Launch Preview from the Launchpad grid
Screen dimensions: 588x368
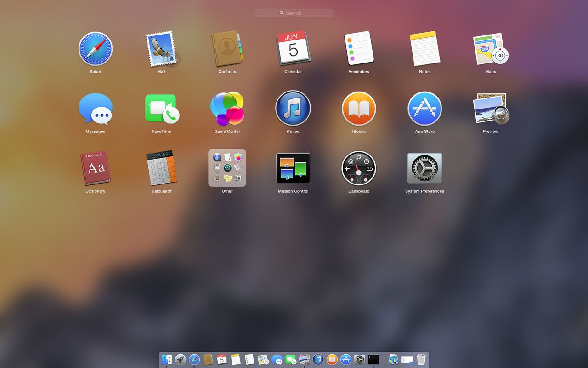pyautogui.click(x=491, y=109)
